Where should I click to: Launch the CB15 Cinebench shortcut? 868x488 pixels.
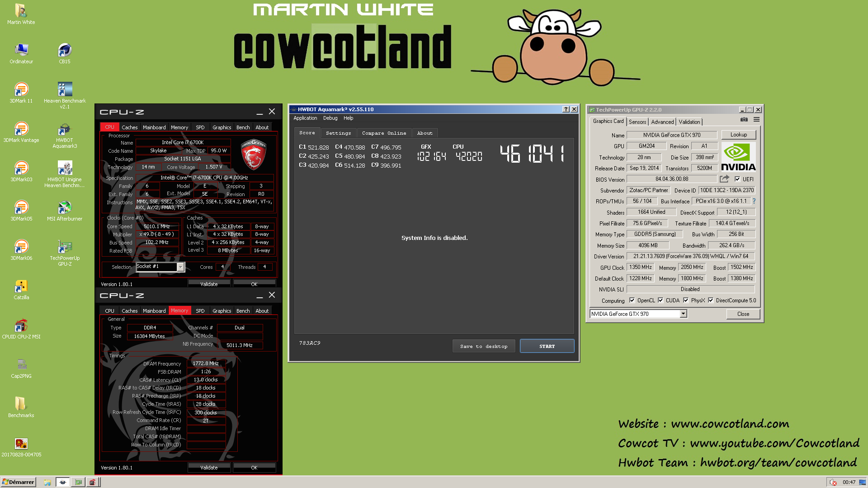pos(65,53)
